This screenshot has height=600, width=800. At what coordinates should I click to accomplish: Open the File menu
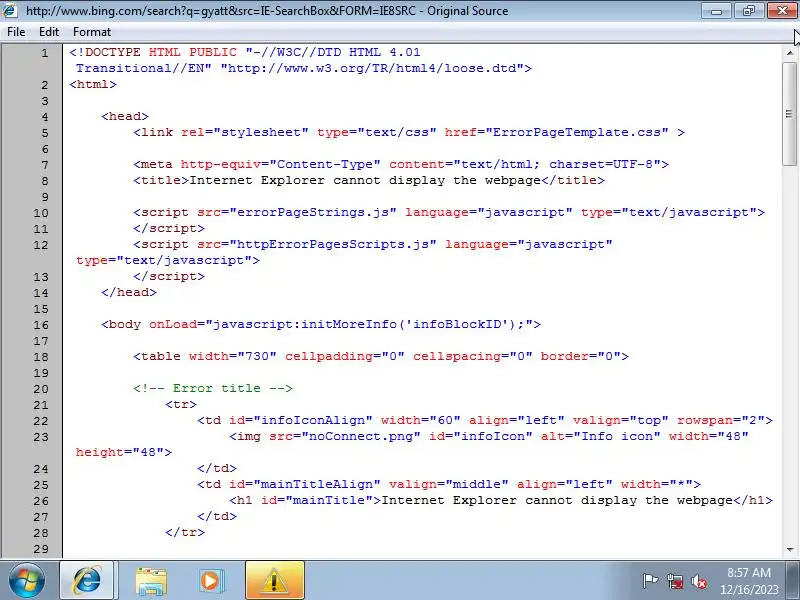click(16, 32)
